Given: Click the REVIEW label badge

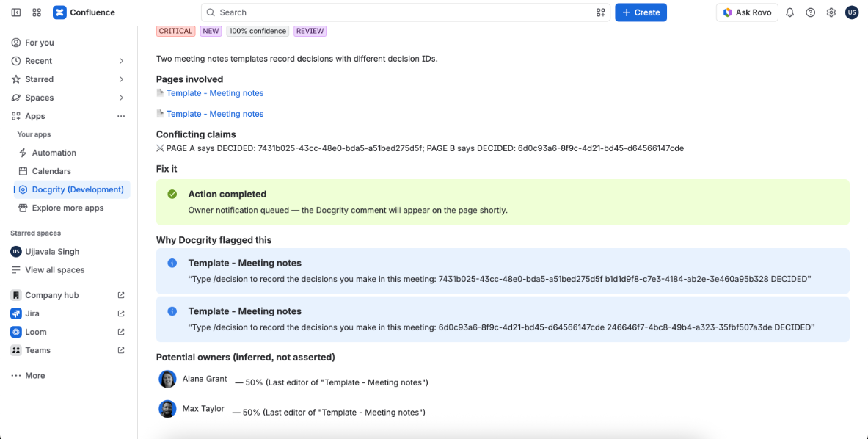Looking at the screenshot, I should point(310,31).
